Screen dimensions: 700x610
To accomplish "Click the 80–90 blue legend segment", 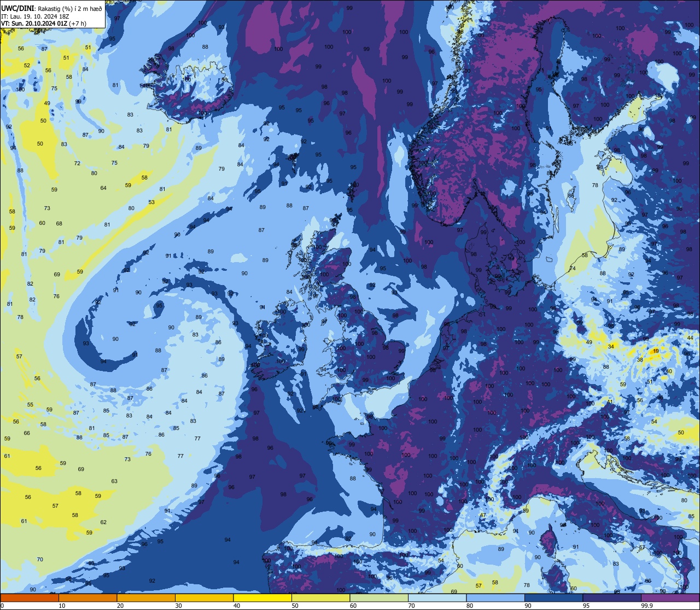I will click(495, 598).
